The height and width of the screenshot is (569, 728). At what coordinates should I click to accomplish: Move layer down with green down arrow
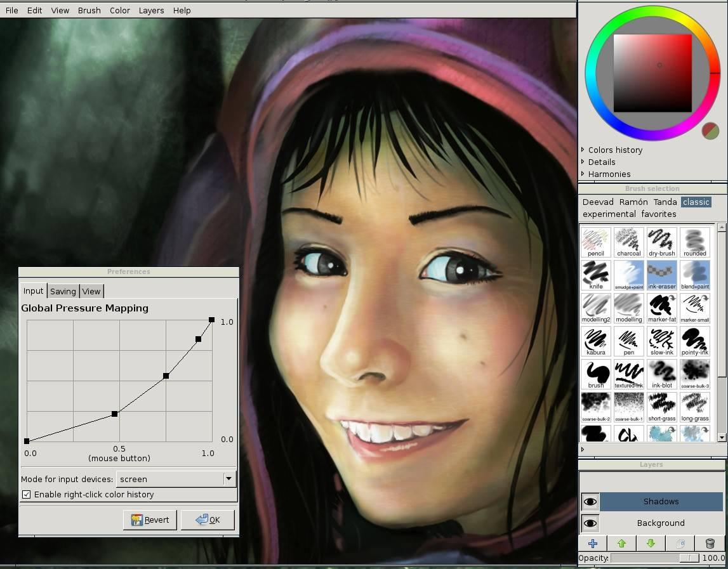651,543
